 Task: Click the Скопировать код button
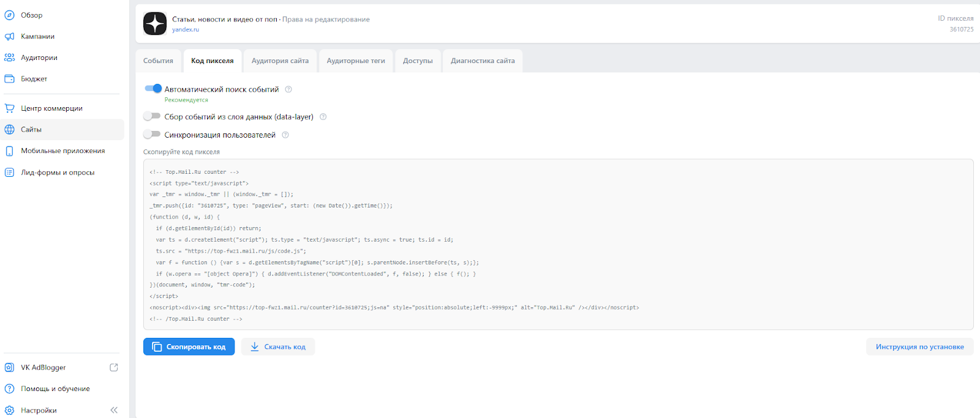coord(189,347)
